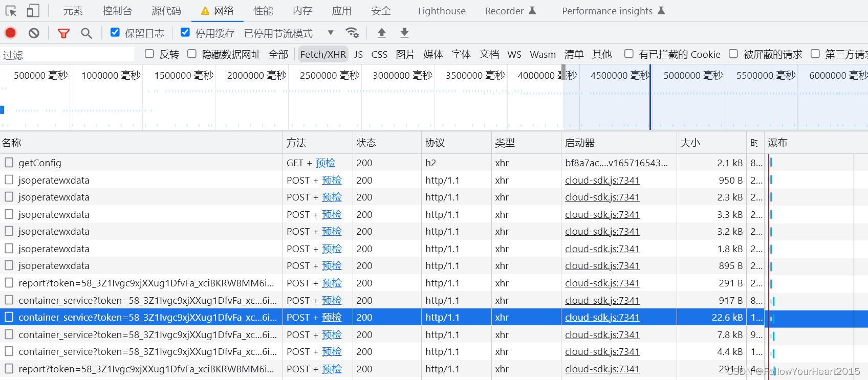
Task: Activate the inspect element picker icon
Action: click(11, 11)
